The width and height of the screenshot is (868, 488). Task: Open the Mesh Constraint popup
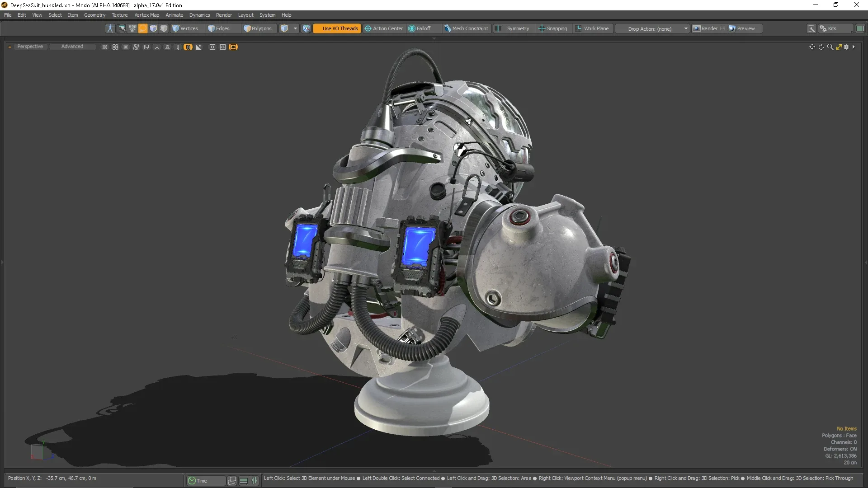click(x=467, y=28)
